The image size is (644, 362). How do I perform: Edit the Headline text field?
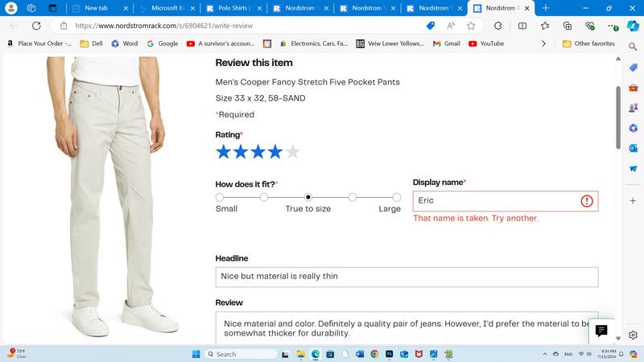(407, 277)
